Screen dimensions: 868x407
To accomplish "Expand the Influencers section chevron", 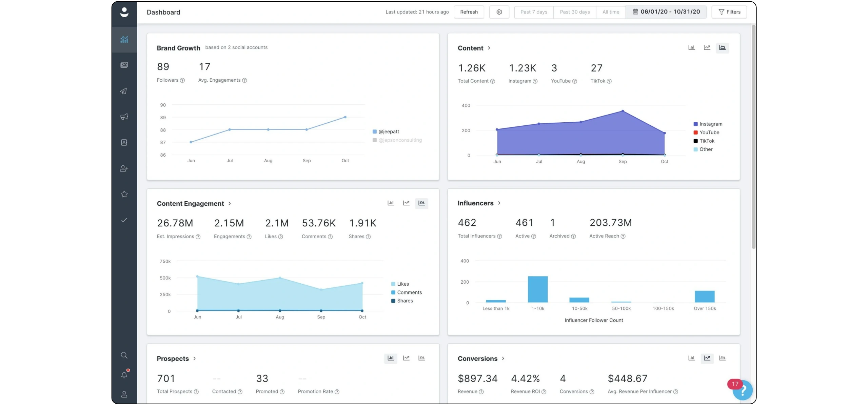I will [x=499, y=203].
